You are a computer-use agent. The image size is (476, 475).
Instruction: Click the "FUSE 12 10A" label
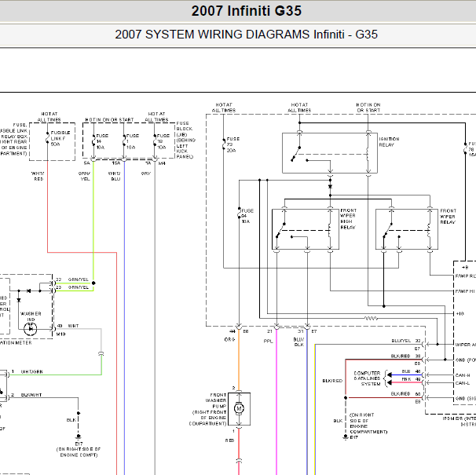coord(163,141)
